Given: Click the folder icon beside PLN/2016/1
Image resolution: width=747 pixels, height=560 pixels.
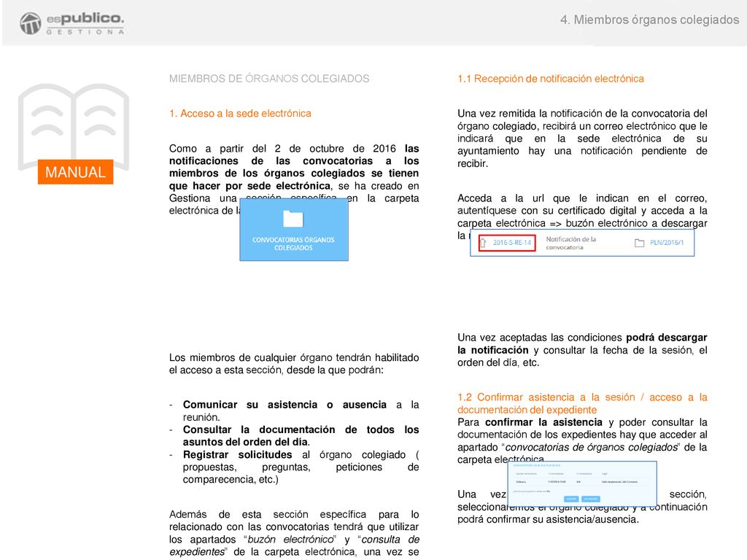Looking at the screenshot, I should tap(639, 243).
